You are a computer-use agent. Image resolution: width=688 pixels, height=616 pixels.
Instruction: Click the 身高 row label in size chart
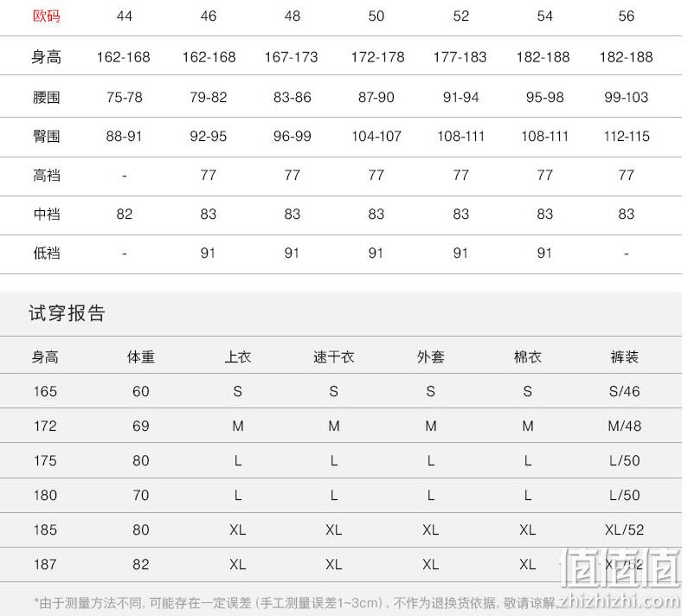pos(46,57)
